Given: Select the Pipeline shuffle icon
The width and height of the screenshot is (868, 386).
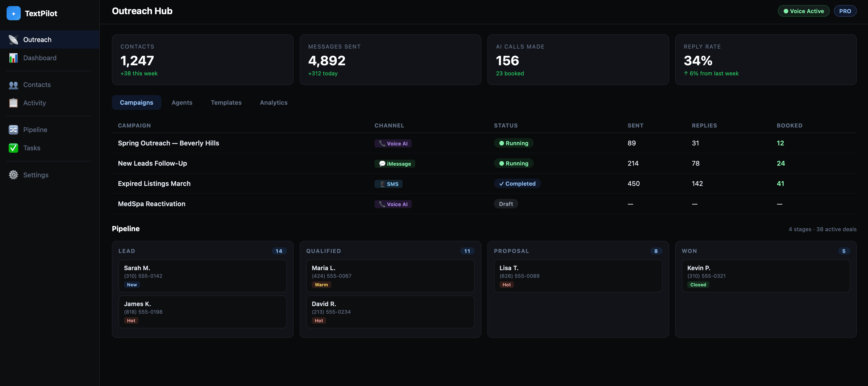Looking at the screenshot, I should coord(13,129).
